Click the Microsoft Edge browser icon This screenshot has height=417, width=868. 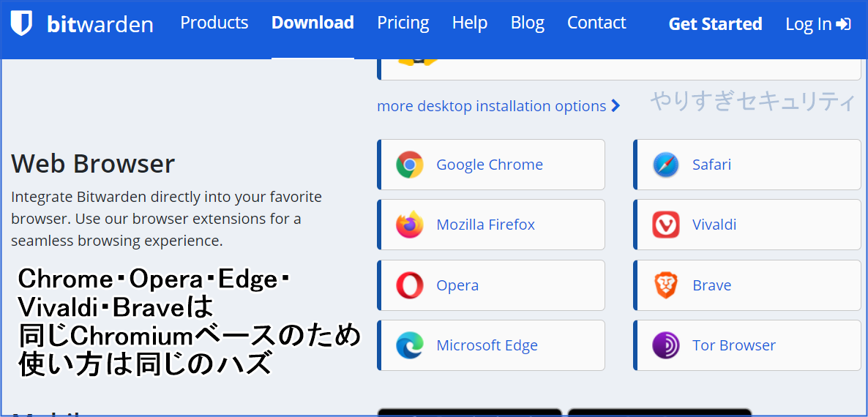[410, 345]
